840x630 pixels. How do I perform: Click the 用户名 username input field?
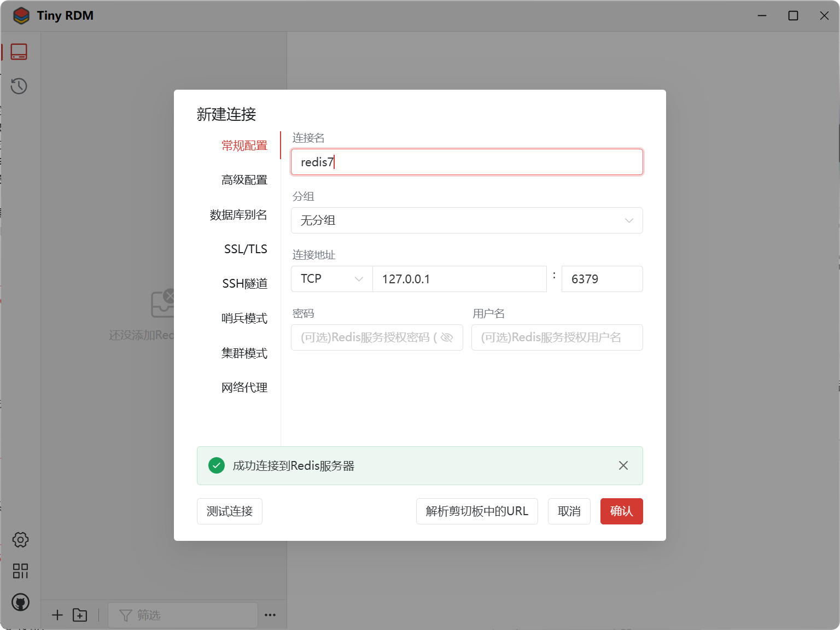(x=557, y=337)
